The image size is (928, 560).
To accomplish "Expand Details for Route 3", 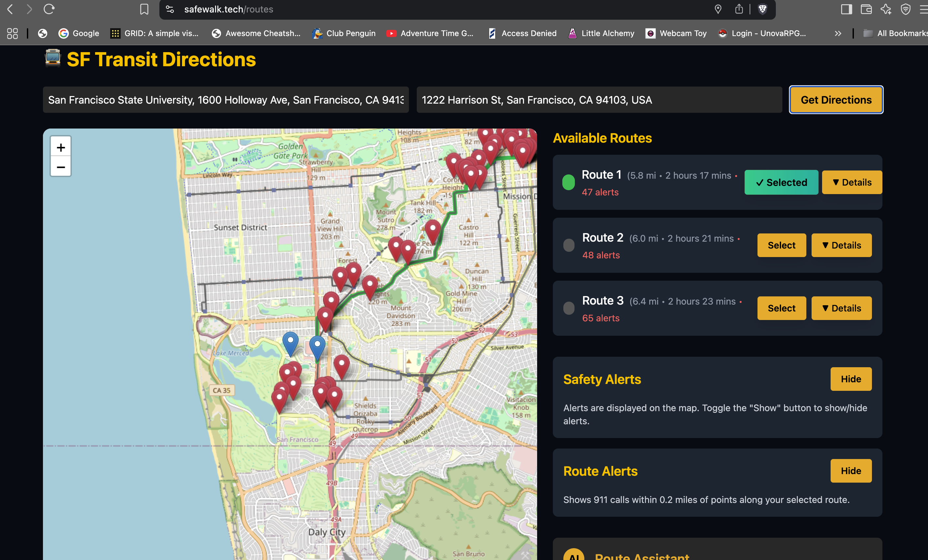I will pyautogui.click(x=841, y=308).
